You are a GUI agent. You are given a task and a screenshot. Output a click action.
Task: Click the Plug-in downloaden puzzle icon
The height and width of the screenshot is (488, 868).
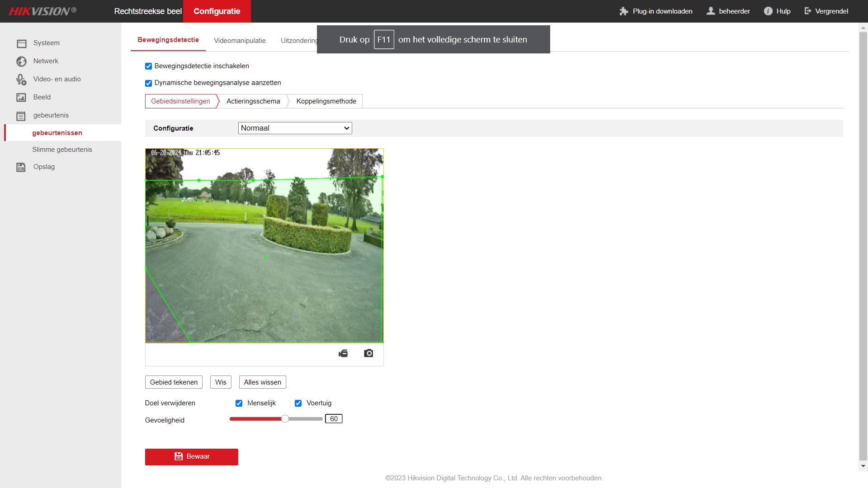click(624, 11)
